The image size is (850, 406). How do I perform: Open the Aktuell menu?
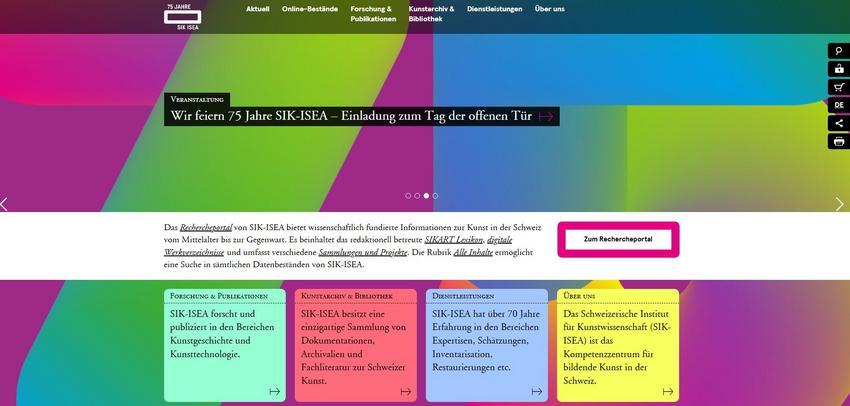coord(257,9)
